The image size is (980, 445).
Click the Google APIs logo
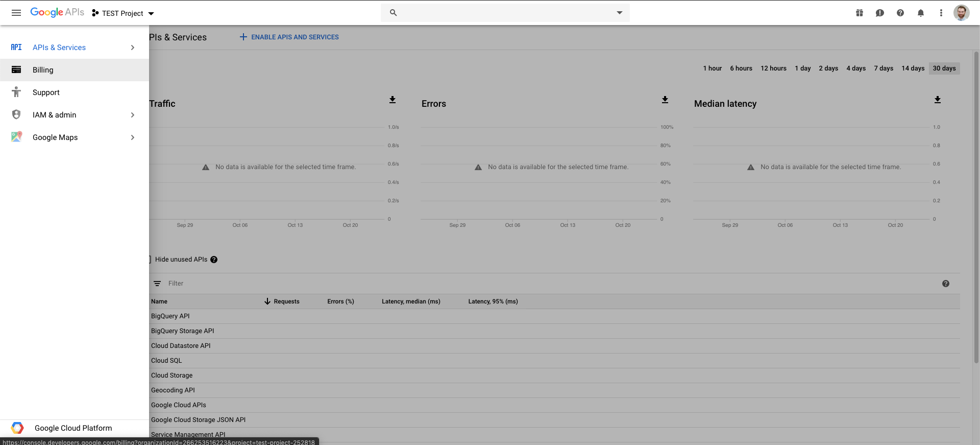pyautogui.click(x=57, y=12)
